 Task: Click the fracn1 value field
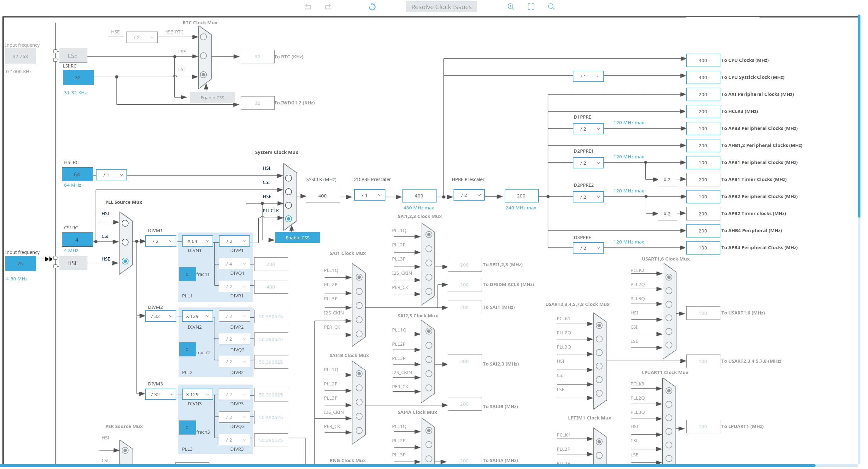[x=187, y=274]
